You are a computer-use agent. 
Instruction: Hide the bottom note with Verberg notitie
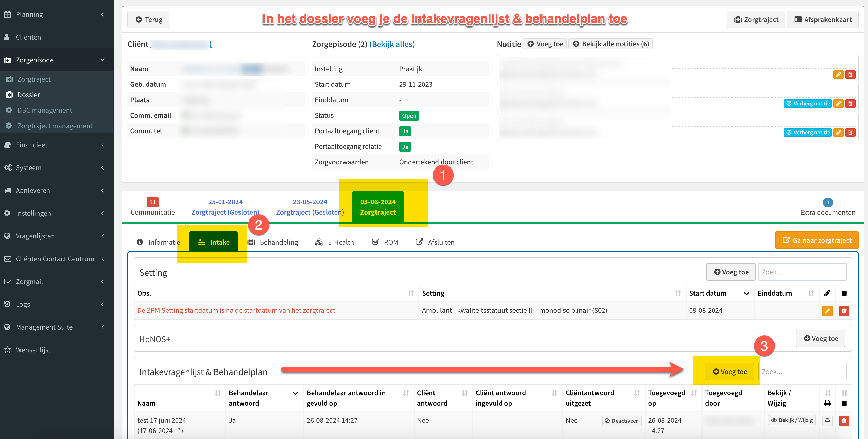click(x=808, y=133)
